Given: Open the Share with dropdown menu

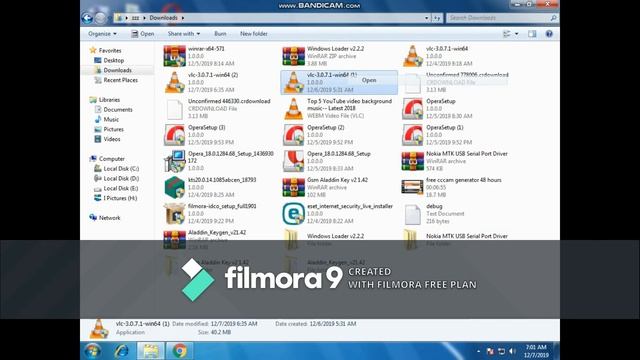Looking at the screenshot, I should (x=184, y=34).
